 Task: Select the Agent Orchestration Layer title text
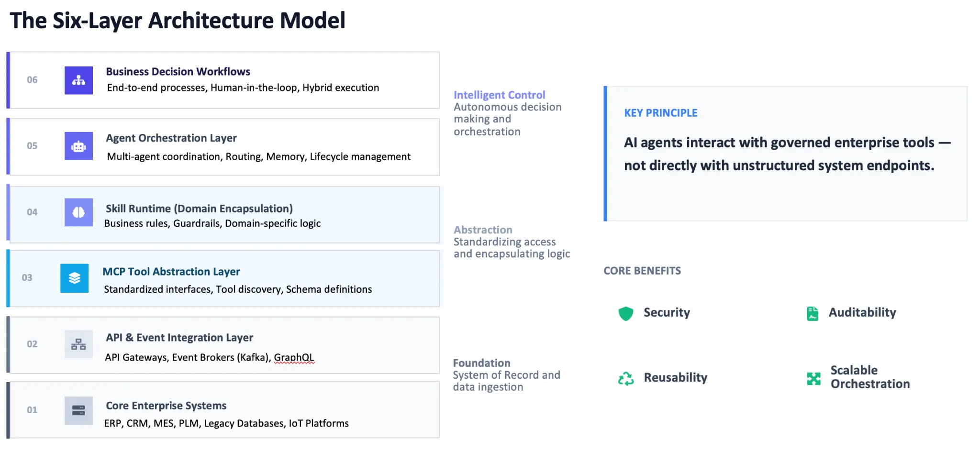[171, 138]
